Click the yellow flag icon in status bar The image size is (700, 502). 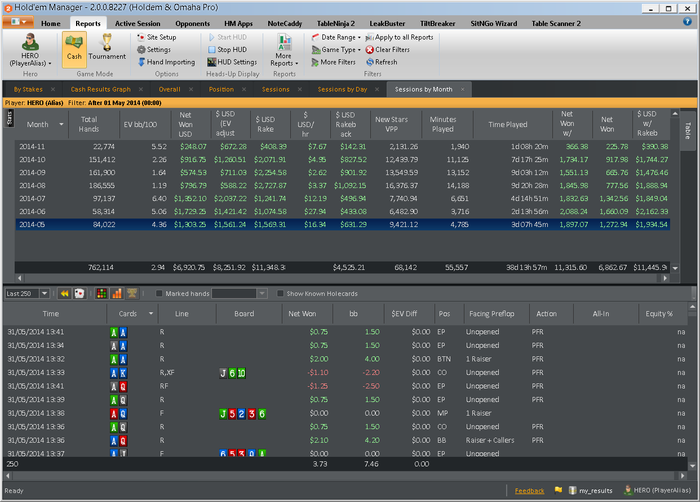pos(558,490)
